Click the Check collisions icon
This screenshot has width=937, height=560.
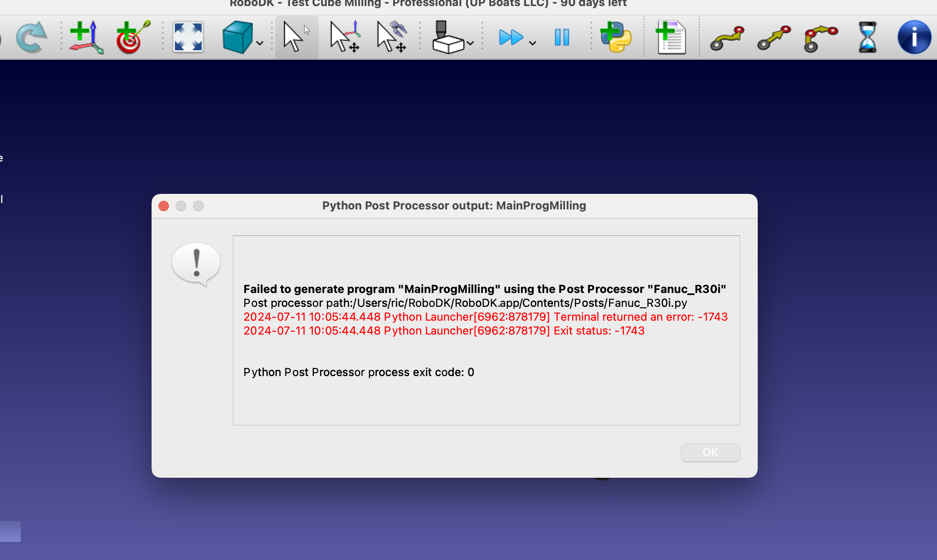(448, 37)
